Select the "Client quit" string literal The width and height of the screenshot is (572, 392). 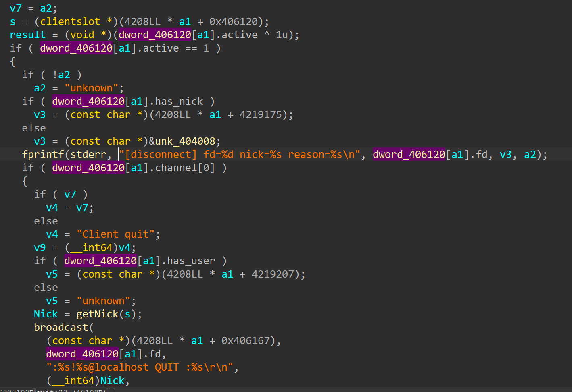(x=116, y=234)
